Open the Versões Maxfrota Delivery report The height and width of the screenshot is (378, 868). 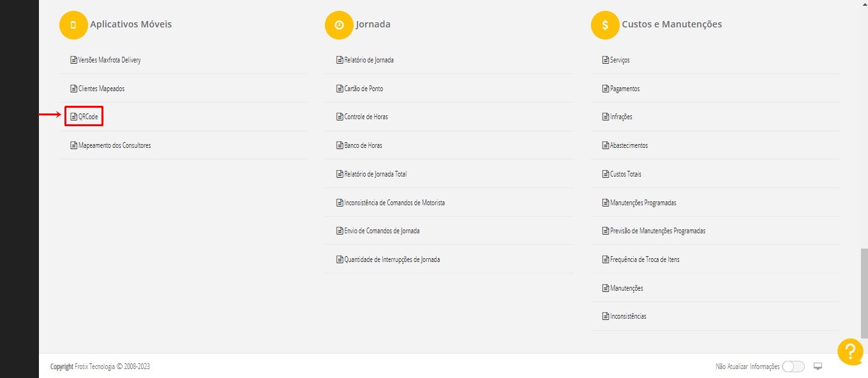(109, 60)
